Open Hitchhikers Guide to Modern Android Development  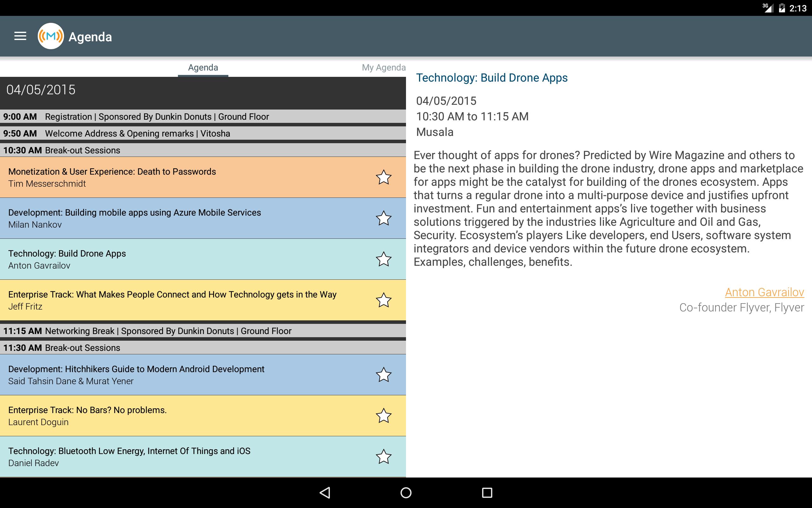(203, 375)
